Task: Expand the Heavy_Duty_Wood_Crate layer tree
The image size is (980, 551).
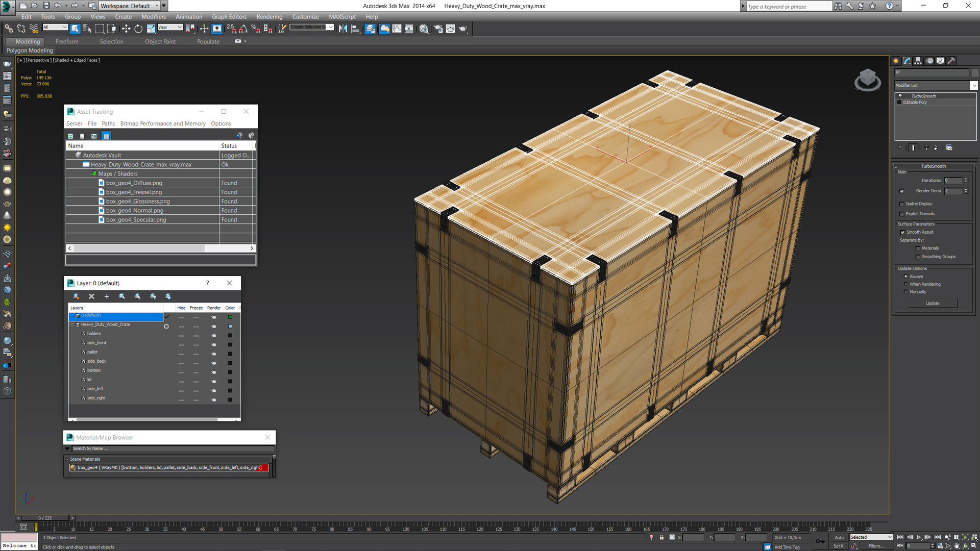Action: coord(72,324)
